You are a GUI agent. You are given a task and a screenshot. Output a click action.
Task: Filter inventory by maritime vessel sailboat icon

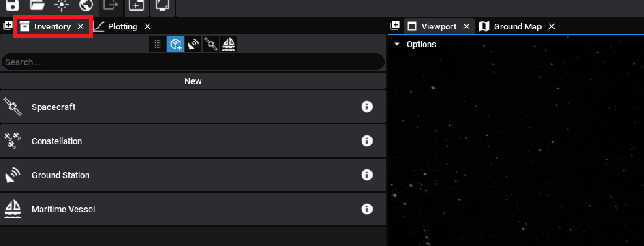tap(229, 44)
